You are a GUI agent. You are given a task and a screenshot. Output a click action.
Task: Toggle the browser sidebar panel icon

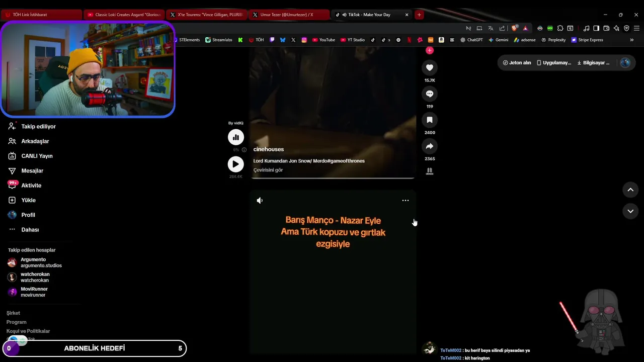coord(596,28)
